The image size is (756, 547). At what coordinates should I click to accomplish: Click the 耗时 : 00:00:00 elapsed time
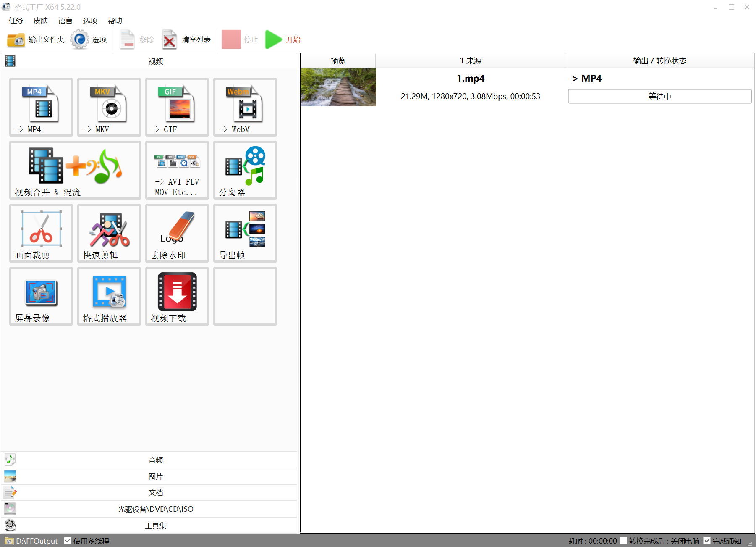coord(593,541)
